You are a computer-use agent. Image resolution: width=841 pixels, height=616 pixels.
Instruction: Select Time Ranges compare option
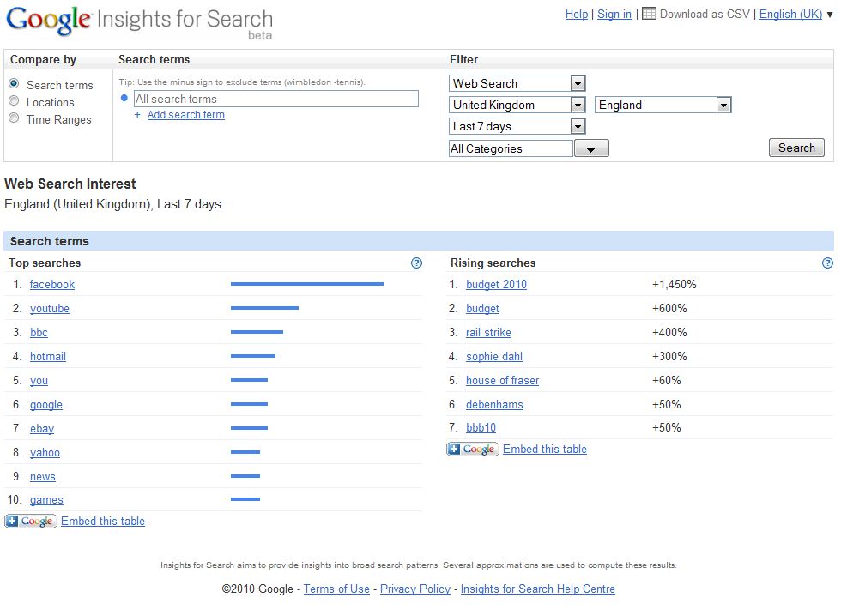(x=14, y=118)
